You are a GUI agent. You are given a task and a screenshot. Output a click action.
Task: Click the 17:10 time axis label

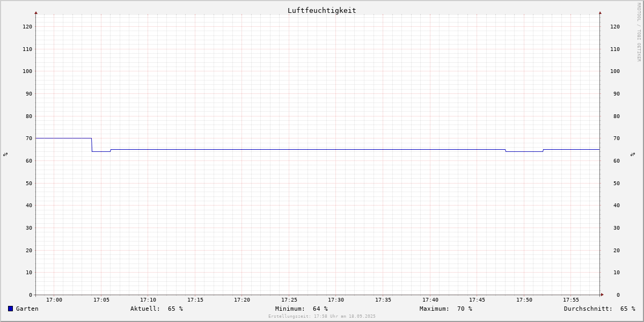pos(148,300)
